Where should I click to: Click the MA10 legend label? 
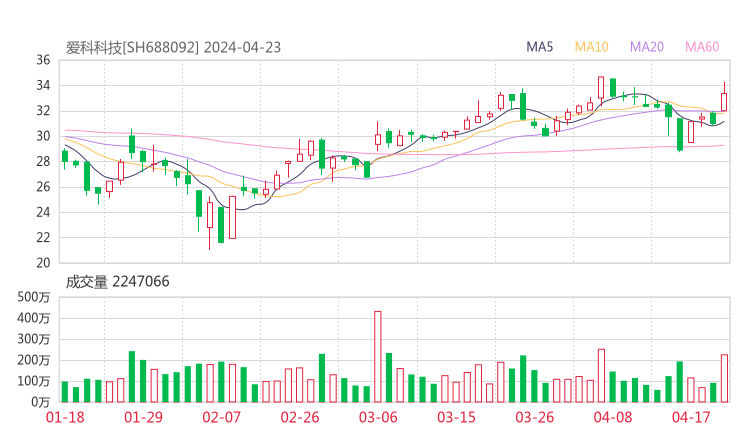[x=591, y=47]
